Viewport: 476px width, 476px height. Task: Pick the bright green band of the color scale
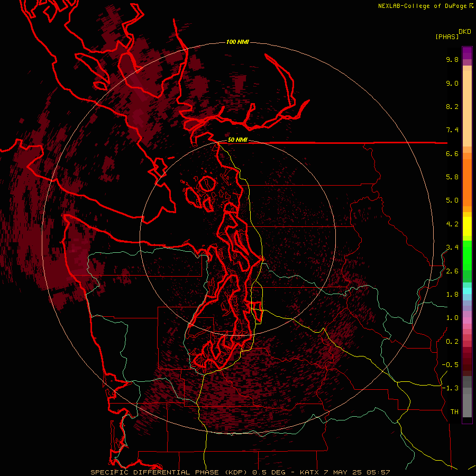467,255
